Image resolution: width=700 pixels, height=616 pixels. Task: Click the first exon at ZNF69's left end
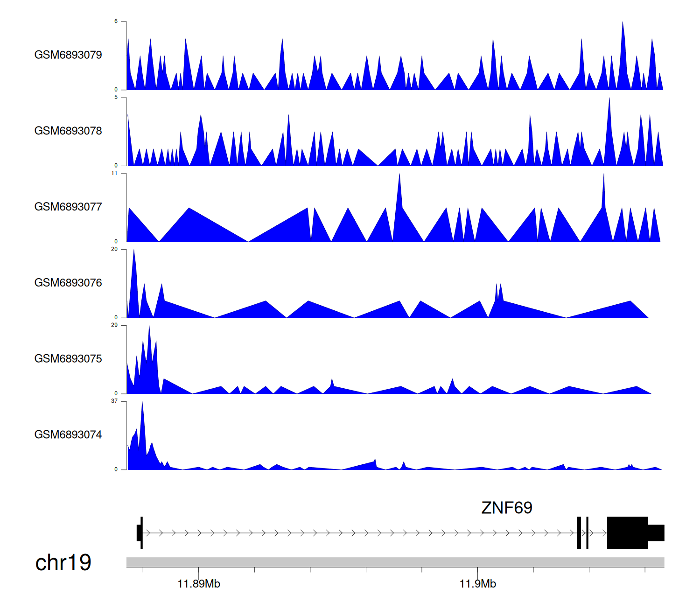click(140, 533)
